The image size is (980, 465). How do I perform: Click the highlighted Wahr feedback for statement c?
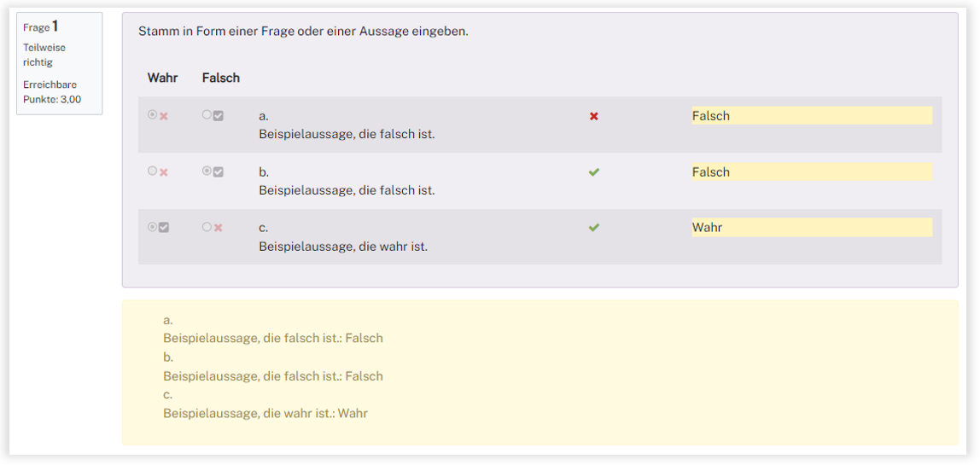(x=811, y=228)
